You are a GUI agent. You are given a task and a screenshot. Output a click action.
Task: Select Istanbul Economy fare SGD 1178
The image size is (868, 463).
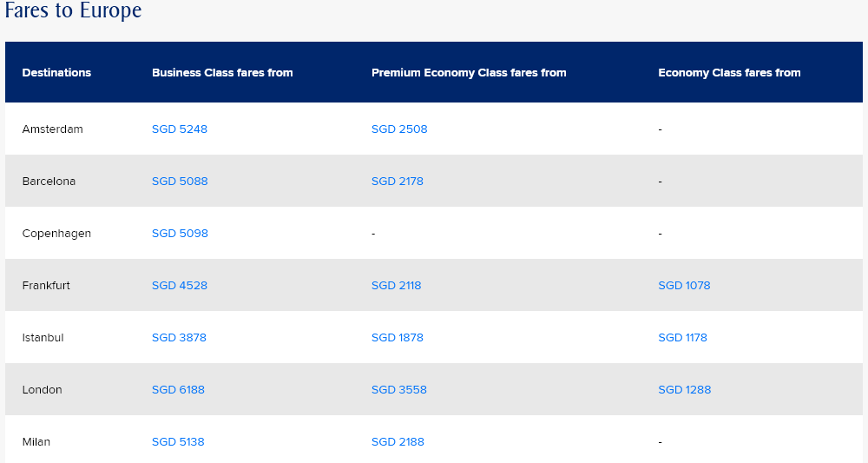pyautogui.click(x=683, y=338)
